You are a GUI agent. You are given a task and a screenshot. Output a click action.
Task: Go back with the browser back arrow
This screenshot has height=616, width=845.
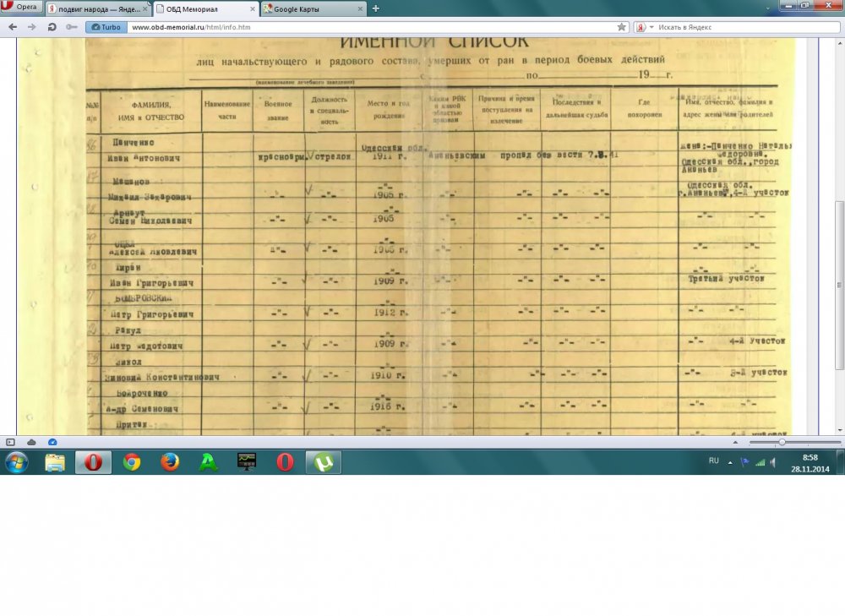[13, 27]
